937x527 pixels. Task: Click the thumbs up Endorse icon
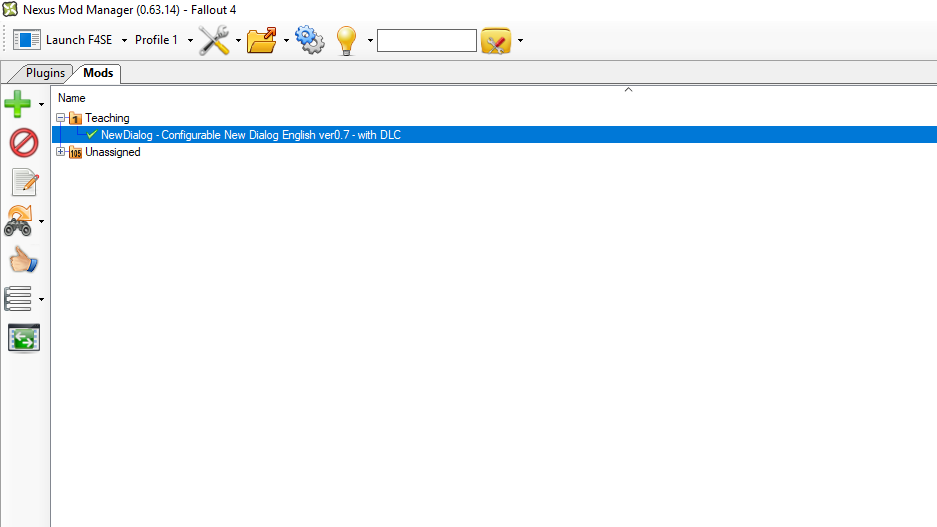24,260
